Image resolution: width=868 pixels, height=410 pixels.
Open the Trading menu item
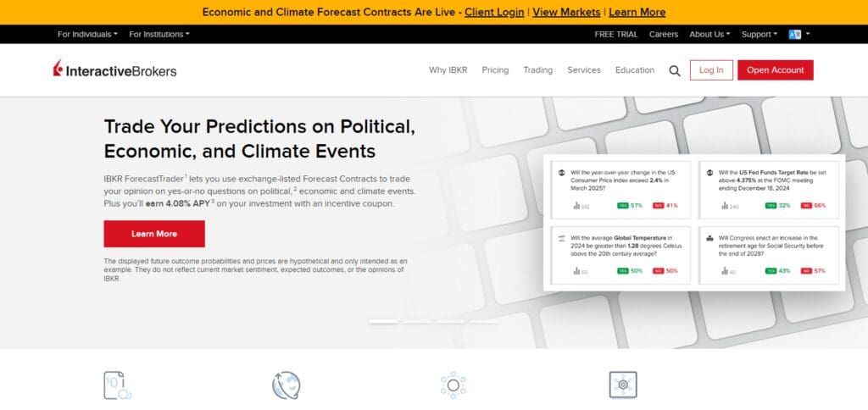click(538, 70)
